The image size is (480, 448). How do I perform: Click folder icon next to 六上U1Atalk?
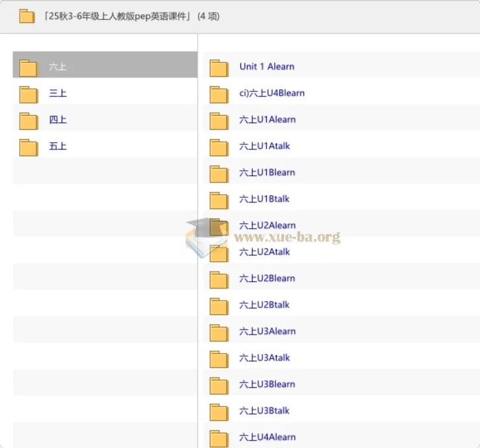point(219,148)
